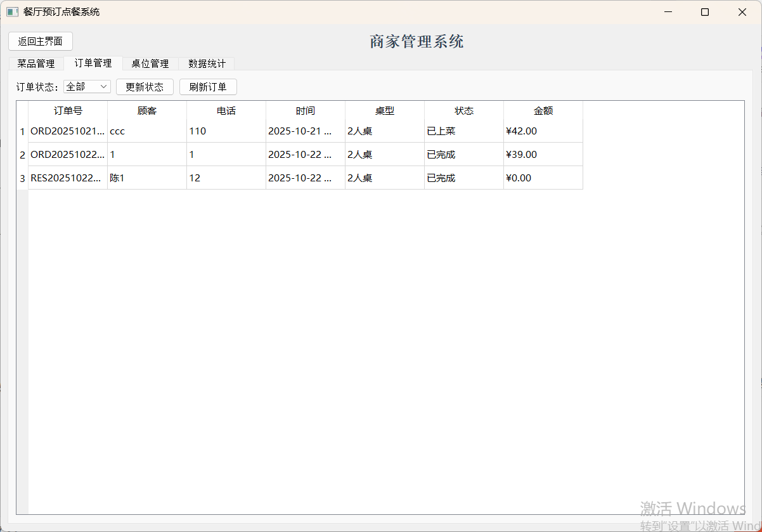Select row header 2 in the order table
Screen dimensions: 762x532
coord(22,155)
